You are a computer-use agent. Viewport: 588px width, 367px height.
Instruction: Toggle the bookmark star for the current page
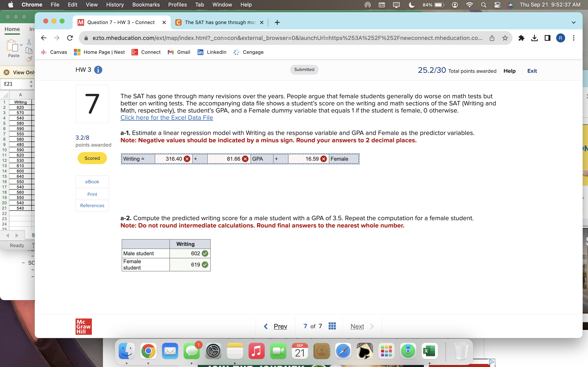pyautogui.click(x=505, y=38)
